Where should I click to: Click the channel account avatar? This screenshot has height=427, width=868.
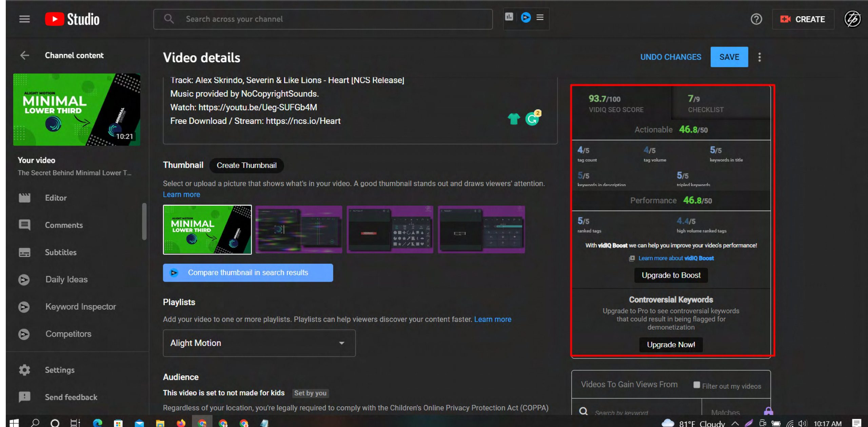pos(852,19)
